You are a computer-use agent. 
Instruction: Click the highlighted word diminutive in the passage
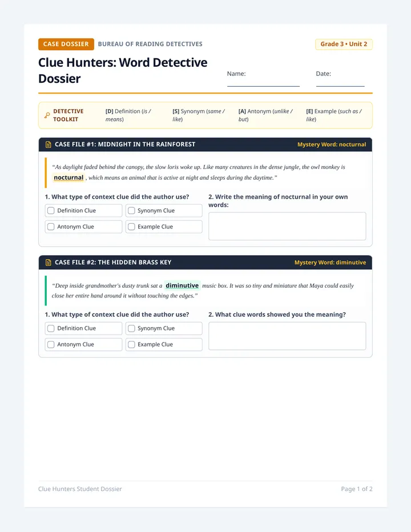[x=182, y=285]
